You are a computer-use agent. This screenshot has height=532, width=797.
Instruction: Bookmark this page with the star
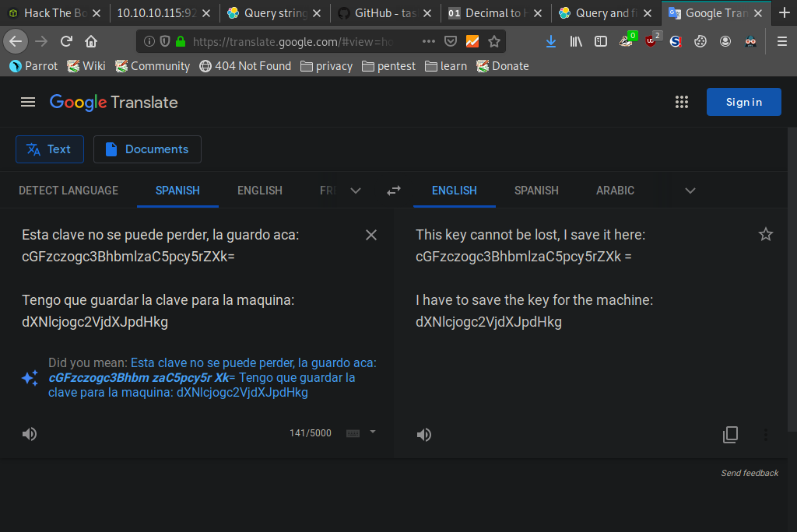(494, 41)
